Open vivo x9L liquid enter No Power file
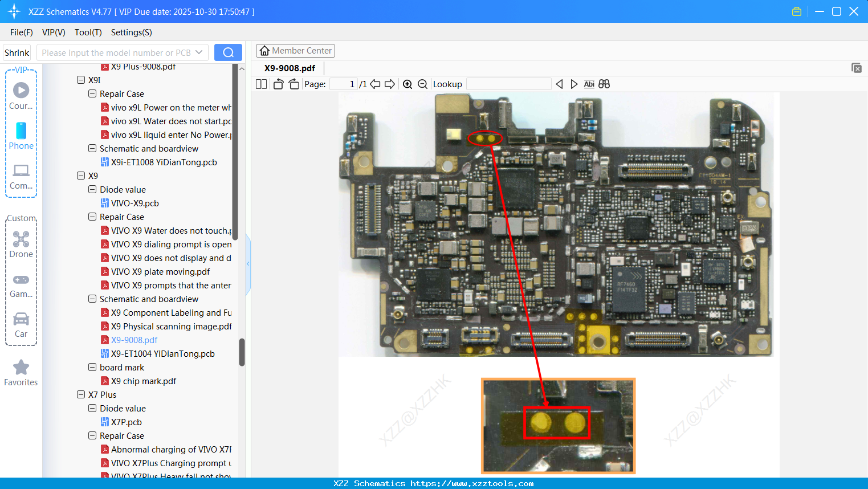The height and width of the screenshot is (489, 868). pyautogui.click(x=172, y=135)
